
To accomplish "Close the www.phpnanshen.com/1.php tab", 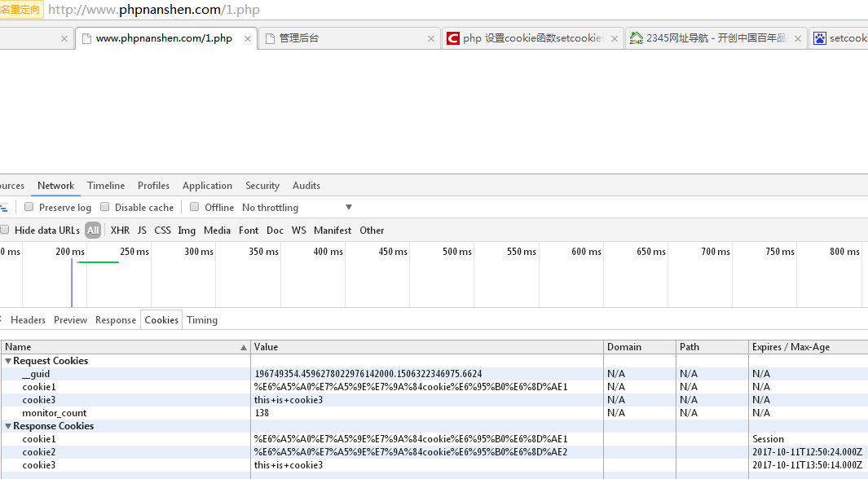I will click(248, 39).
